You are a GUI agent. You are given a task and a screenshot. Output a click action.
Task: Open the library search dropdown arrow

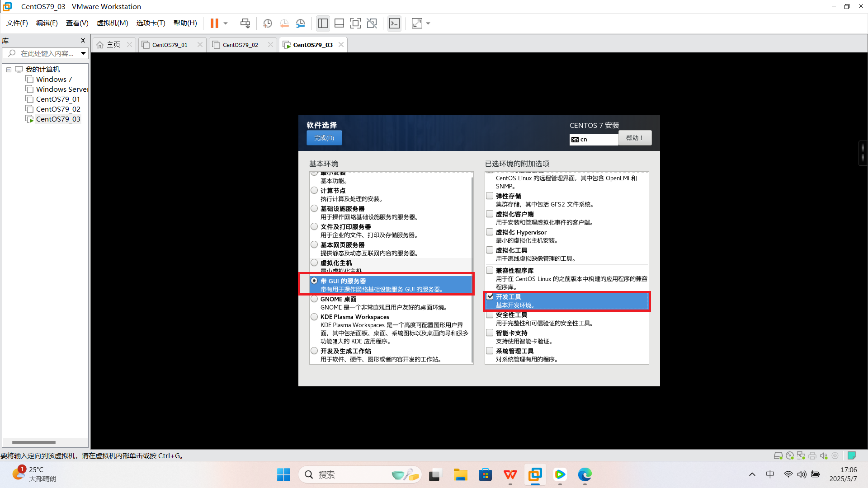[84, 53]
